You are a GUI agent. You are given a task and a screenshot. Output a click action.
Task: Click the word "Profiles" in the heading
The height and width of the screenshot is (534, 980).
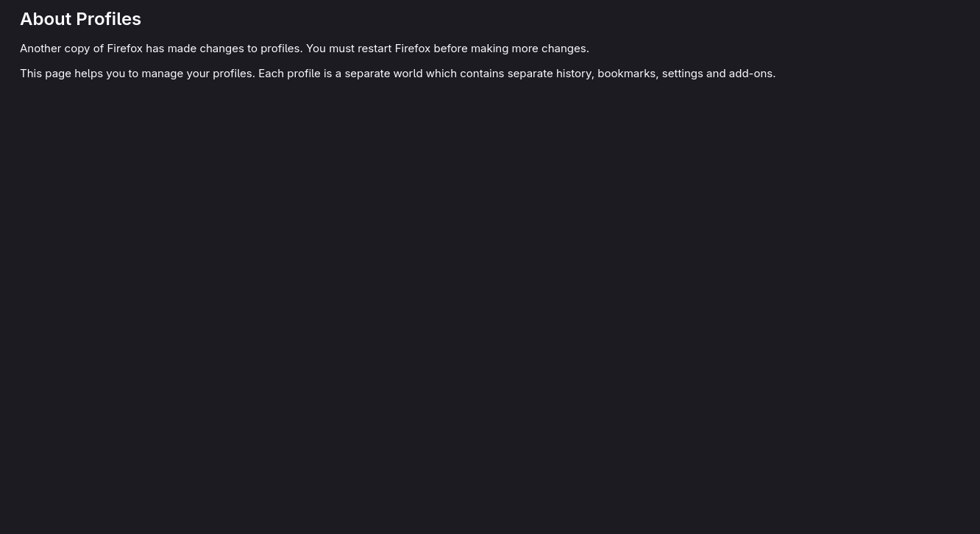coord(108,19)
